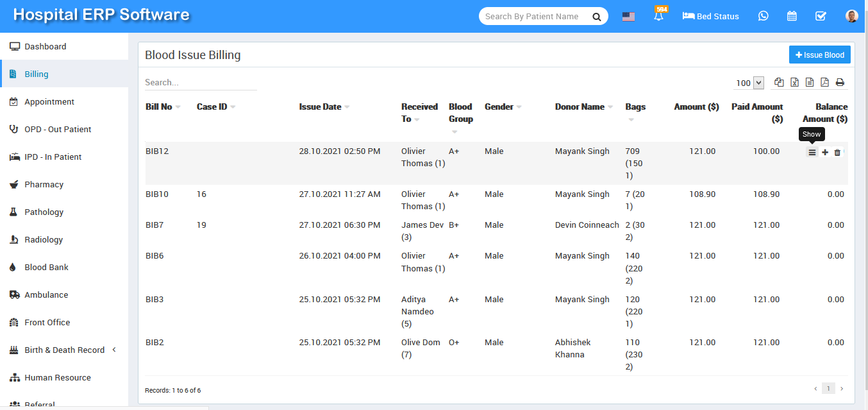Select Billing in the sidebar

pos(64,74)
